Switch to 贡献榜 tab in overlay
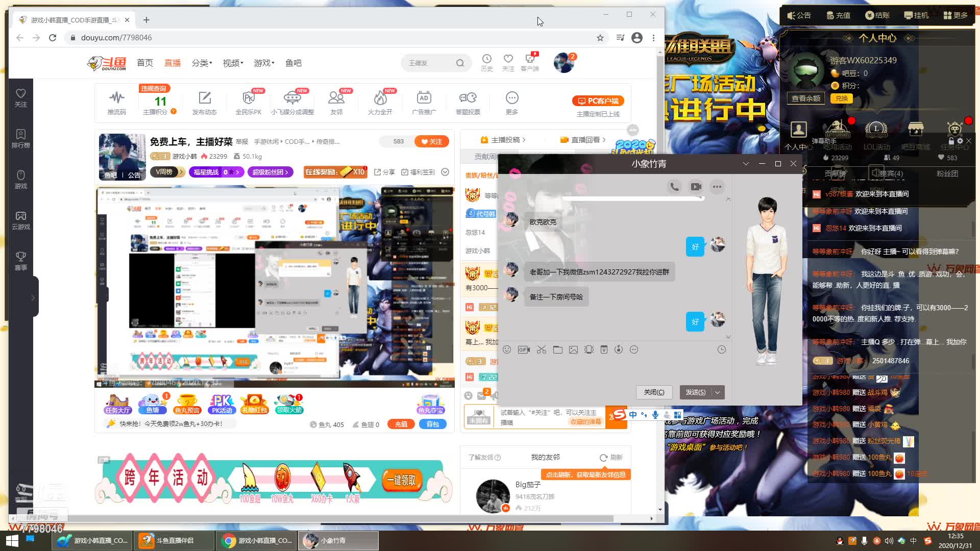 [835, 173]
